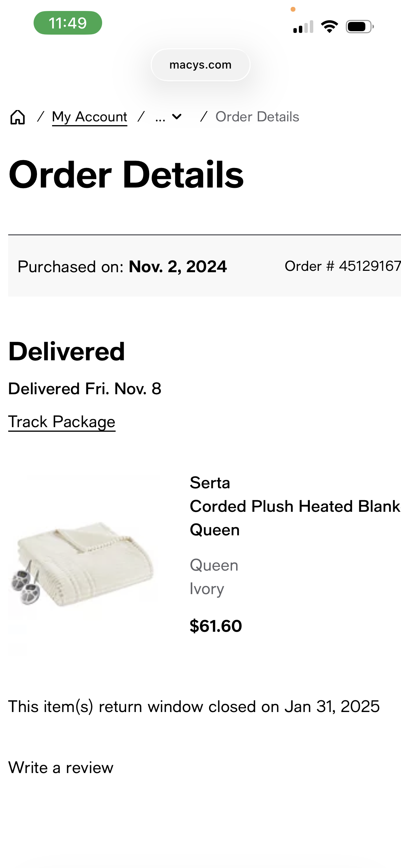The height and width of the screenshot is (868, 401).
Task: Click the Serta brand name
Action: pyautogui.click(x=210, y=483)
